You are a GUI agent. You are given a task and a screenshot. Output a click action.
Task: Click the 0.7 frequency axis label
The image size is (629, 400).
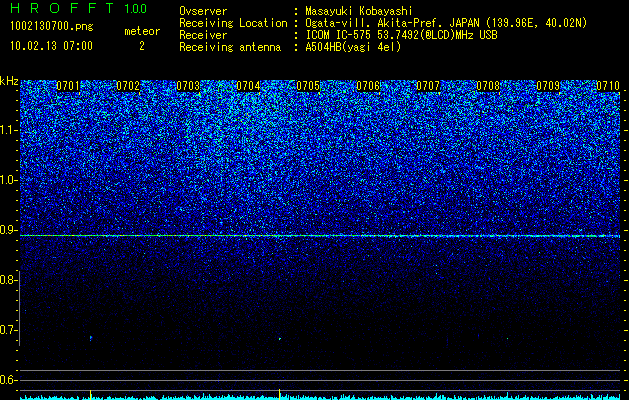pos(8,330)
